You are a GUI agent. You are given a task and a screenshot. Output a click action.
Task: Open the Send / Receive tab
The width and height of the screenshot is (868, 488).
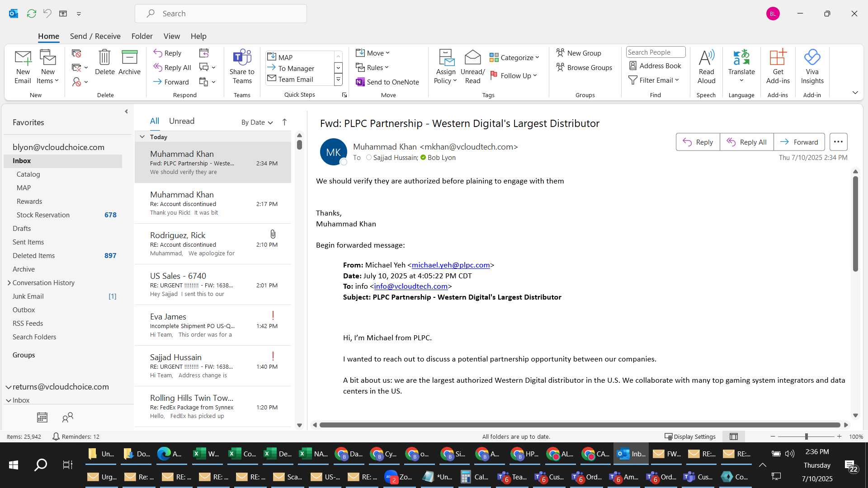tap(95, 36)
